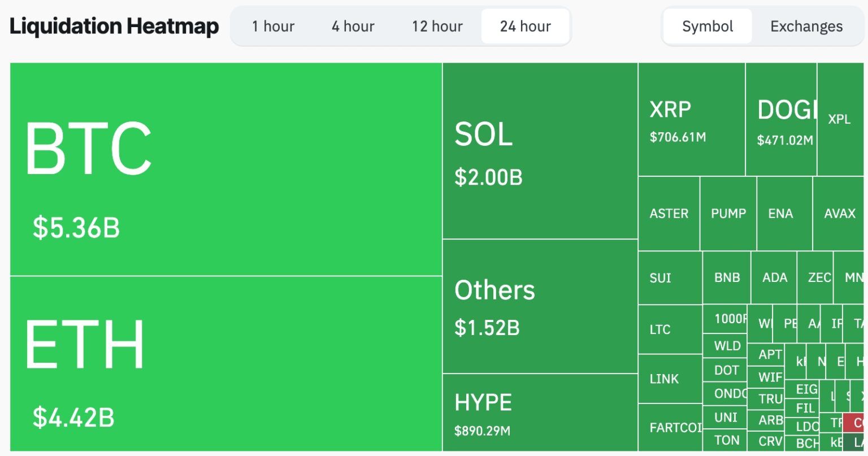Select the 24 hour timeframe
Viewport: 868px width, 456px height.
click(x=525, y=26)
